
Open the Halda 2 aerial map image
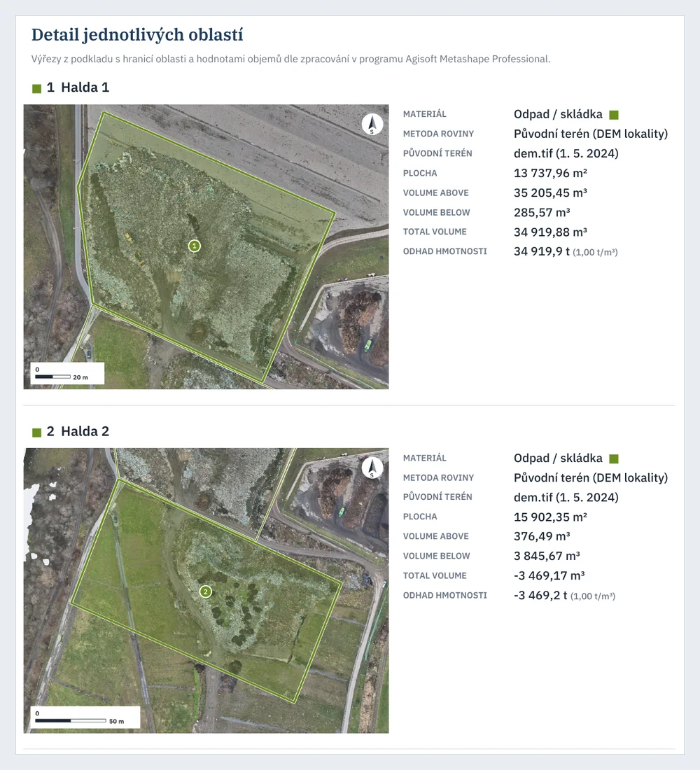206,590
